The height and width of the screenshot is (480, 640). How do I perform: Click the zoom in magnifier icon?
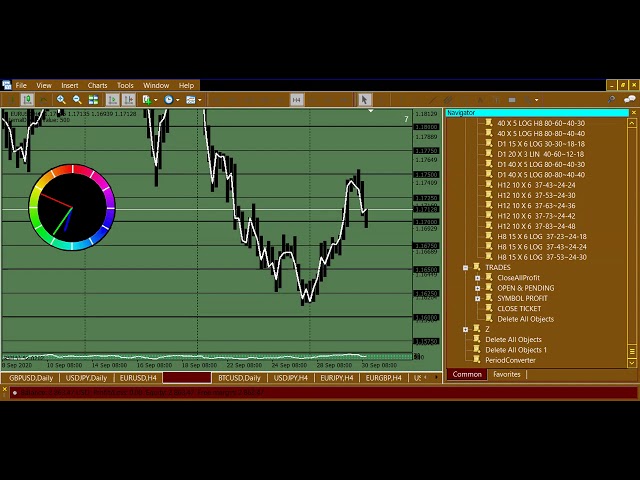(x=61, y=99)
